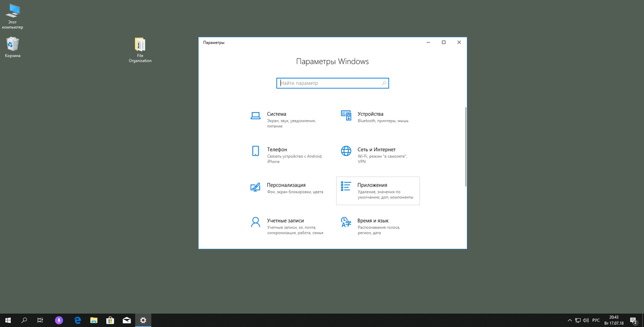
Task: Click "Bluetooth, принтеры, мышь" description
Action: click(x=383, y=121)
